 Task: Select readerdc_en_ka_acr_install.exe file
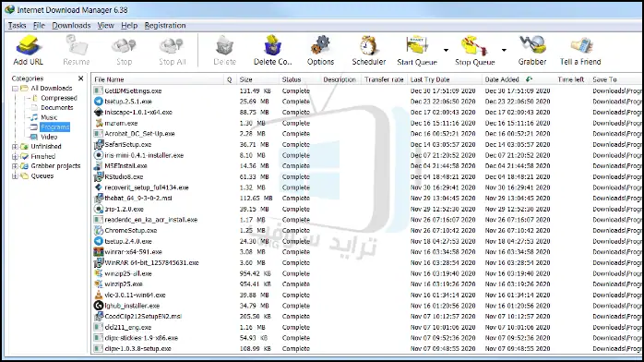coord(150,220)
